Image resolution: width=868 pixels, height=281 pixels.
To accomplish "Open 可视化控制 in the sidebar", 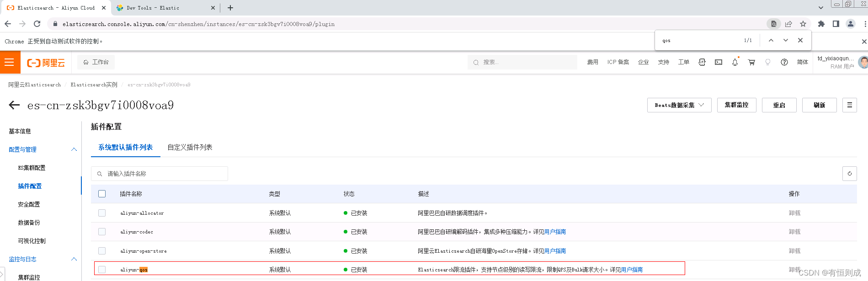I will pyautogui.click(x=32, y=241).
